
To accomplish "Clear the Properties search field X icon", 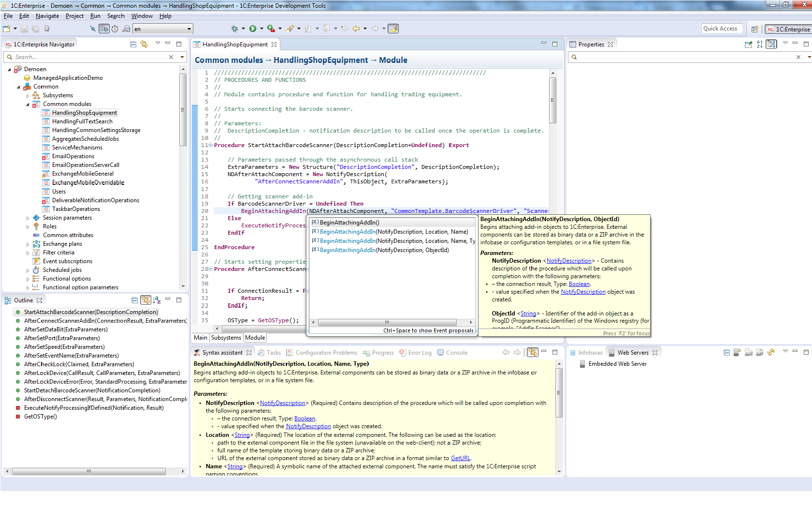I will pos(798,57).
